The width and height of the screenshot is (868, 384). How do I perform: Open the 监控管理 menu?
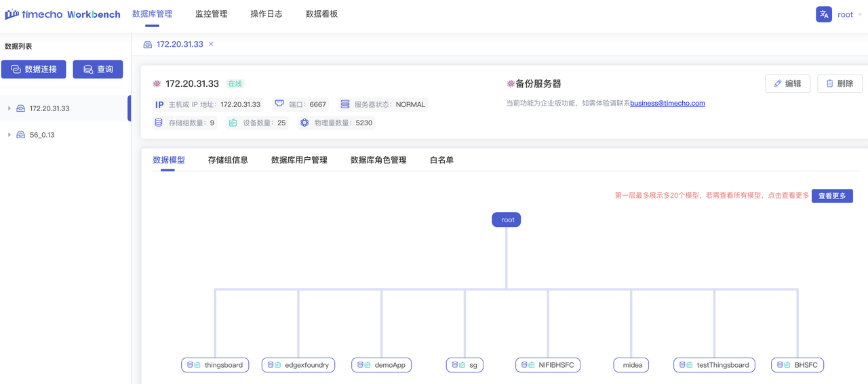tap(211, 14)
